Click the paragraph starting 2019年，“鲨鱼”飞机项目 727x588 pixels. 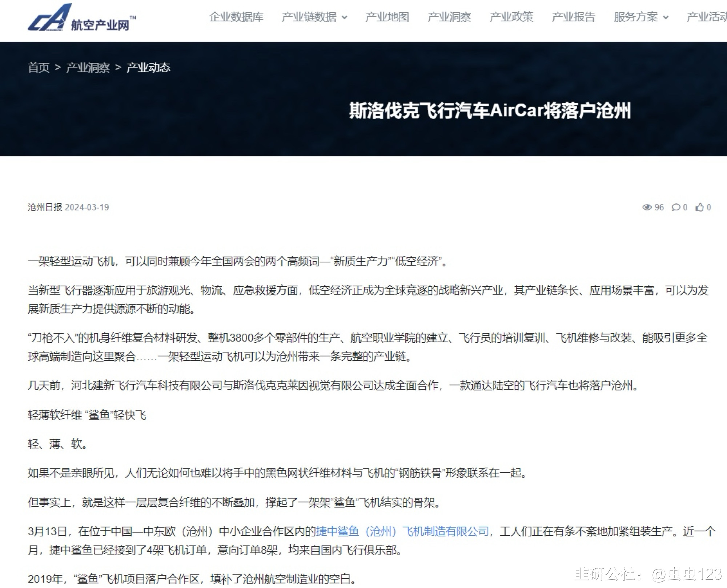pyautogui.click(x=193, y=579)
